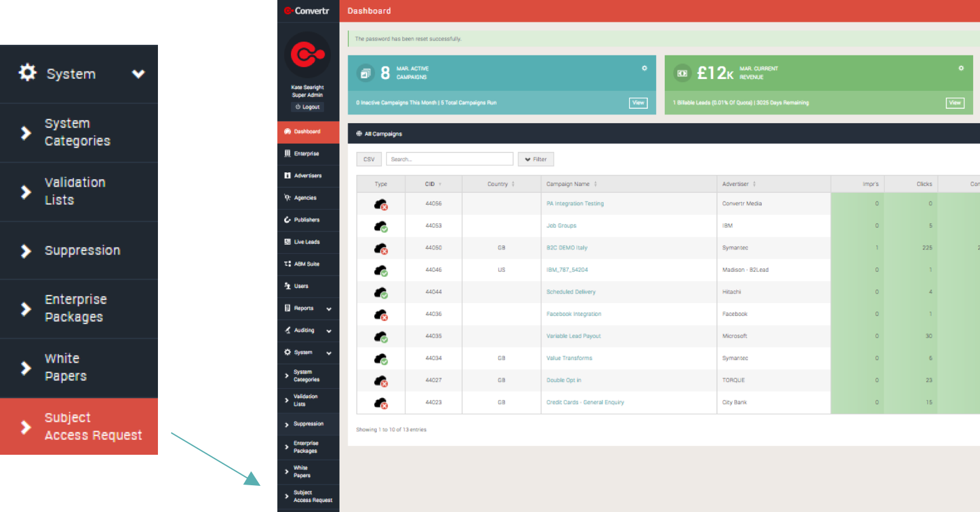Screen dimensions: 980x512
Task: Click the type icon for campaign 44053
Action: tap(381, 226)
